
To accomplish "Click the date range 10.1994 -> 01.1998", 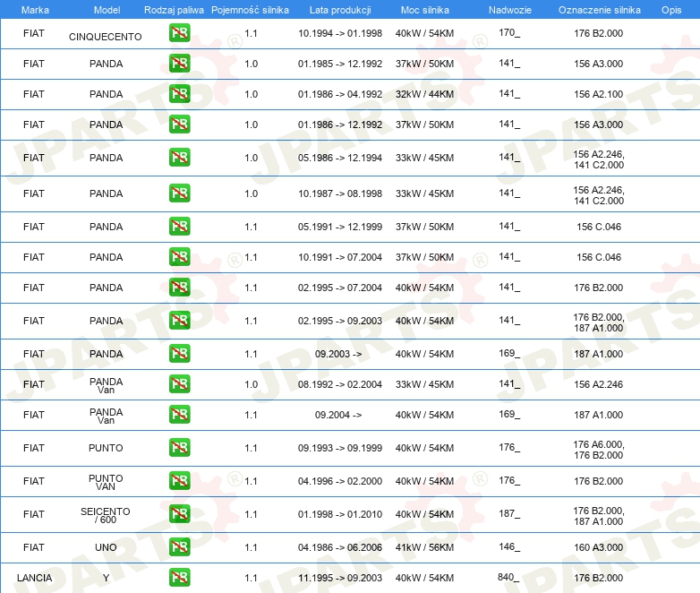I will click(340, 33).
